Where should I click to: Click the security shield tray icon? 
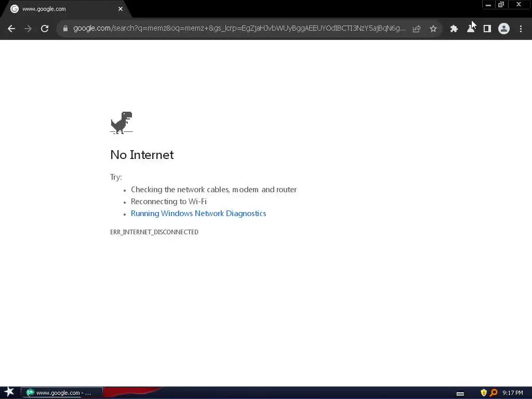tap(484, 393)
